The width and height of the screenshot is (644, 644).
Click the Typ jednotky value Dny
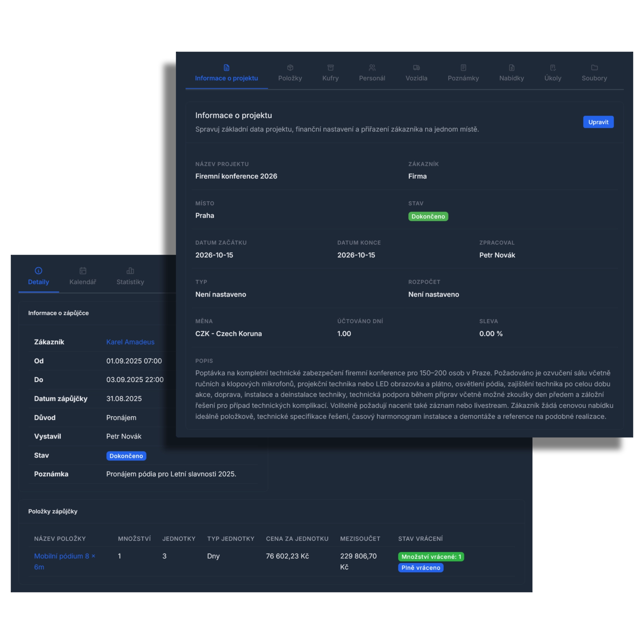213,556
